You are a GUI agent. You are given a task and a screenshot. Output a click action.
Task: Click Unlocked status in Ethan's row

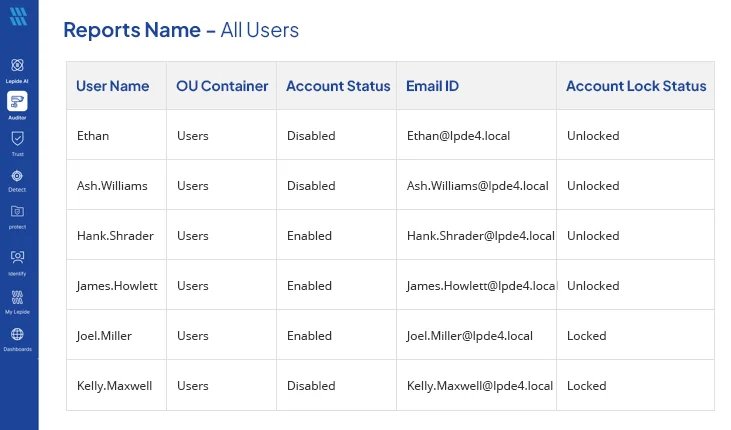click(x=593, y=136)
